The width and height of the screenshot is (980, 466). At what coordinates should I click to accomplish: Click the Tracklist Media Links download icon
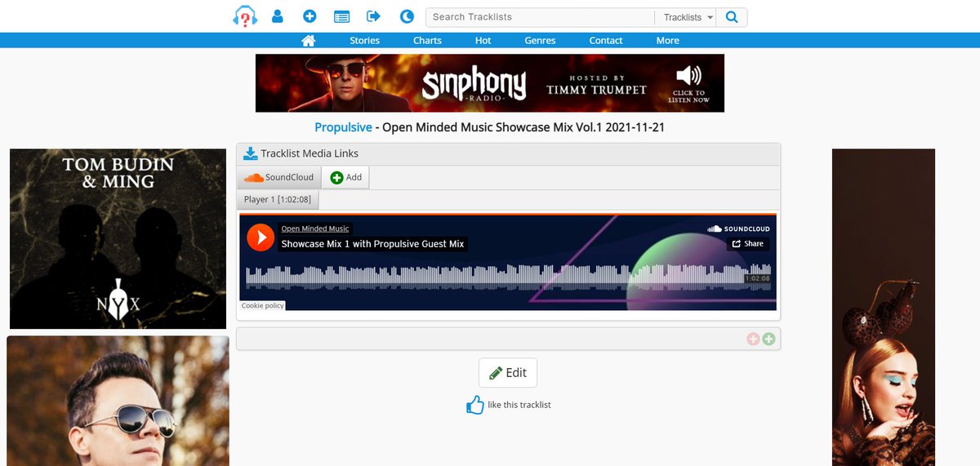point(250,153)
